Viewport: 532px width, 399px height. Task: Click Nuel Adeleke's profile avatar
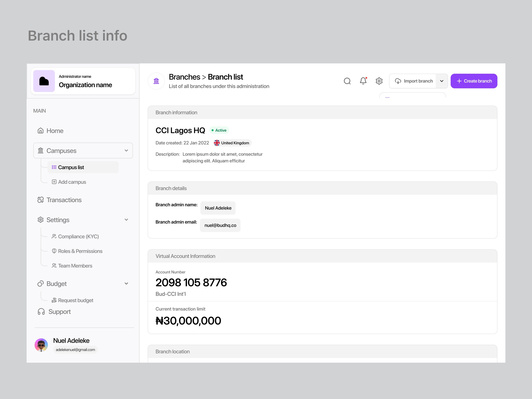click(41, 345)
